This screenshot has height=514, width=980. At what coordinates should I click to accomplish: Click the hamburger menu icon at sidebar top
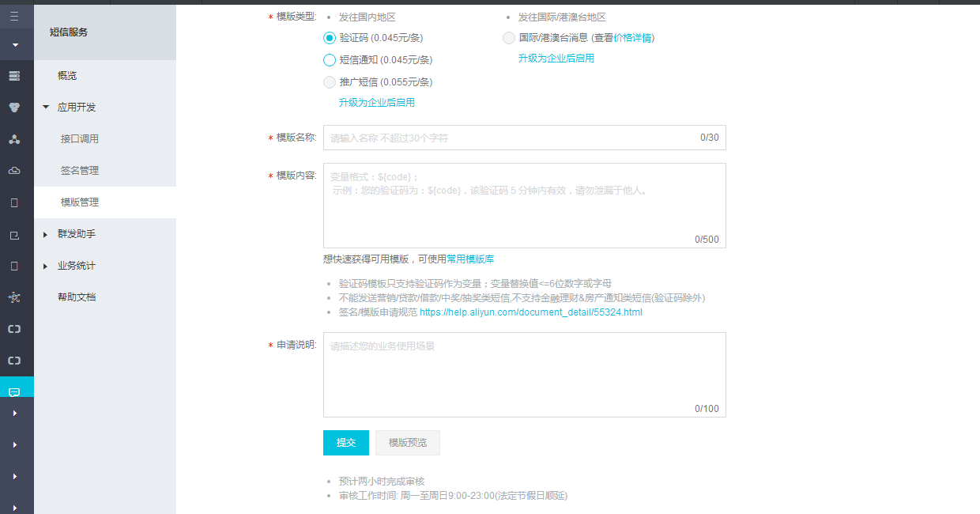pos(14,16)
